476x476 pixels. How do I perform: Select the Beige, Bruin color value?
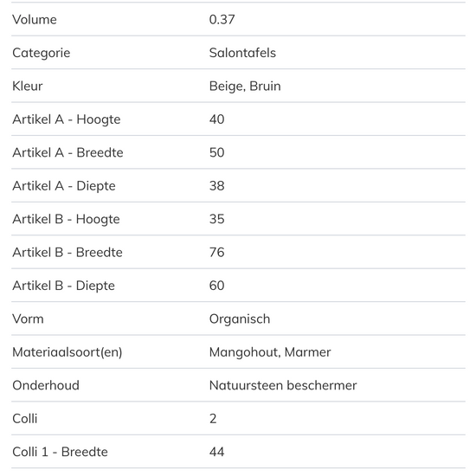coord(245,87)
